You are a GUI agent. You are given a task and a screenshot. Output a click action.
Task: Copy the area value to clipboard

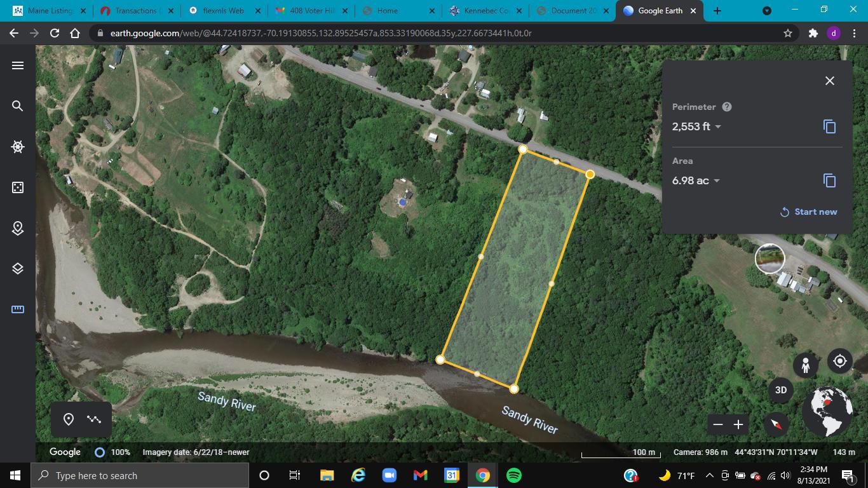[x=829, y=180]
